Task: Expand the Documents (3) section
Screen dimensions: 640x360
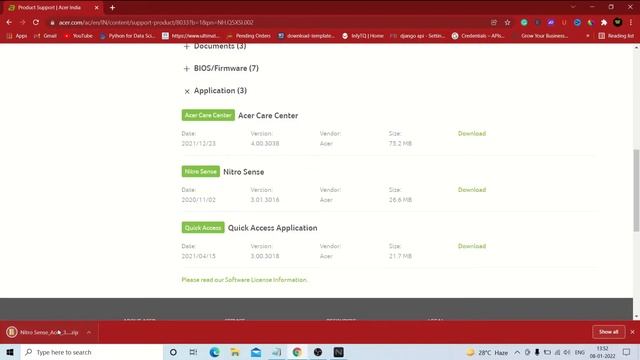Action: [x=215, y=46]
